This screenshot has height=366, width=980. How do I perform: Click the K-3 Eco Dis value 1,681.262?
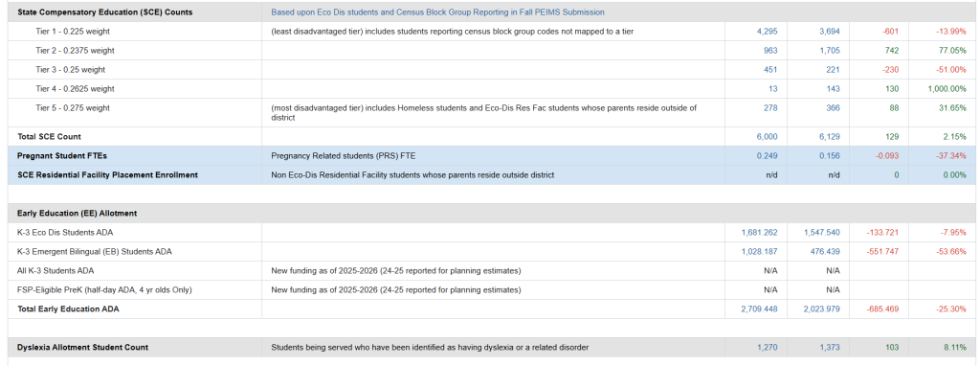click(x=760, y=232)
